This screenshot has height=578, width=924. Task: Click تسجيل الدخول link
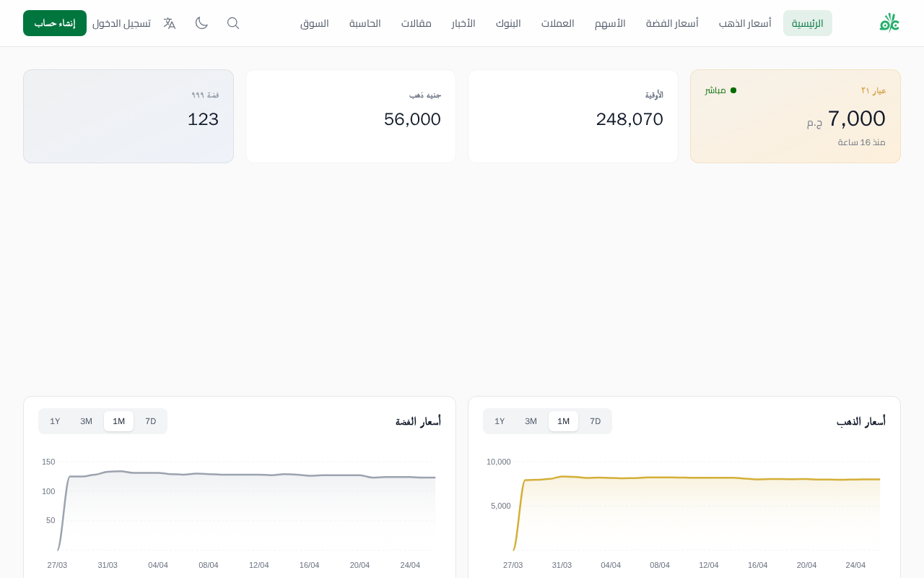(121, 23)
